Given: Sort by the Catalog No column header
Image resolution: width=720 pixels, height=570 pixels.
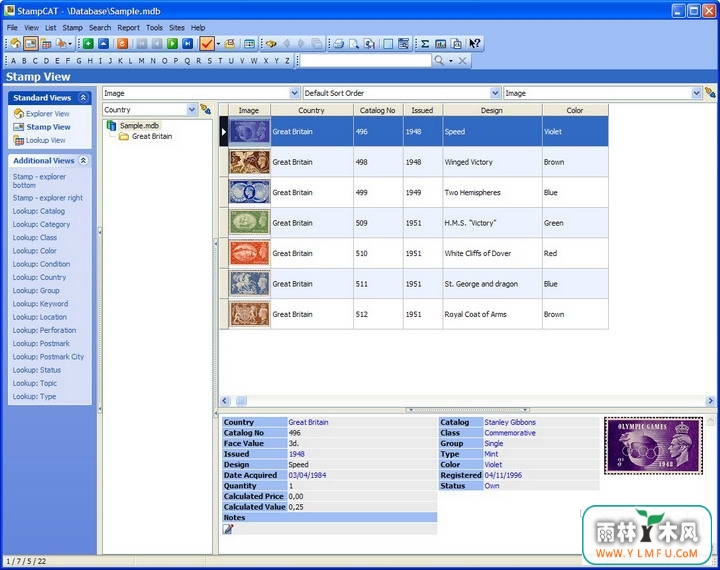Looking at the screenshot, I should (x=378, y=110).
